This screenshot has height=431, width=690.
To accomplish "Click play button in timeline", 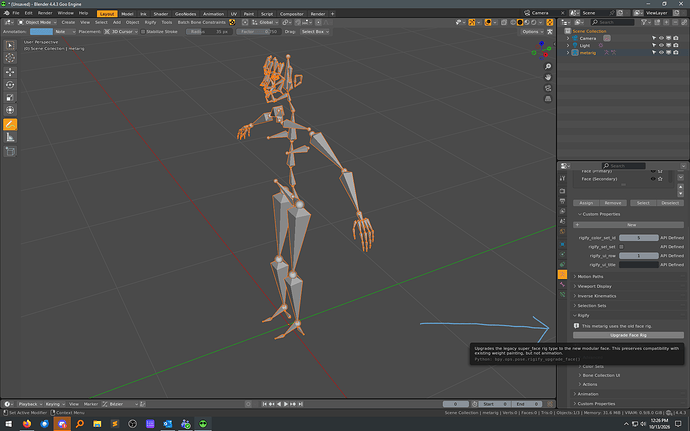I will click(x=286, y=404).
